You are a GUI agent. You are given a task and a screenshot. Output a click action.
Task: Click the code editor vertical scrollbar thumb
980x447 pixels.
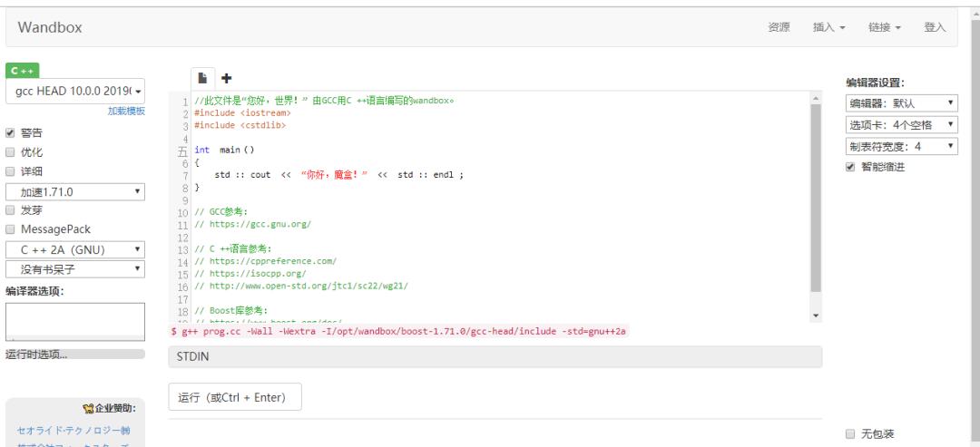(816, 199)
